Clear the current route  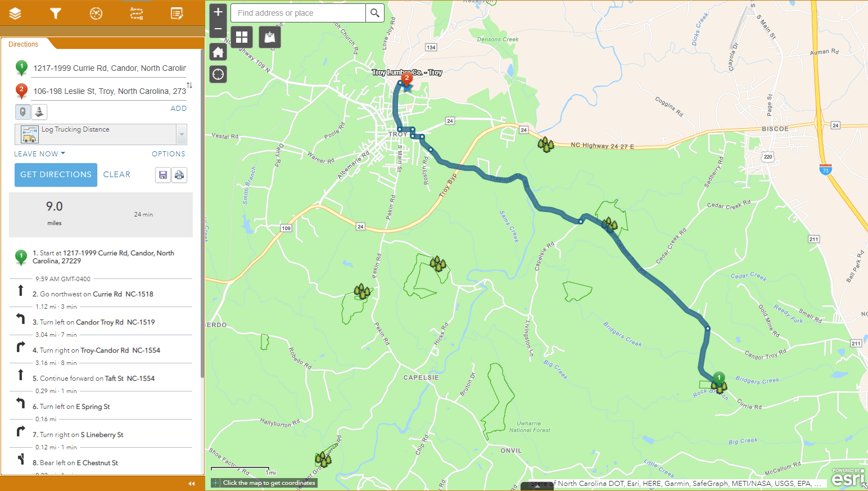pyautogui.click(x=117, y=175)
